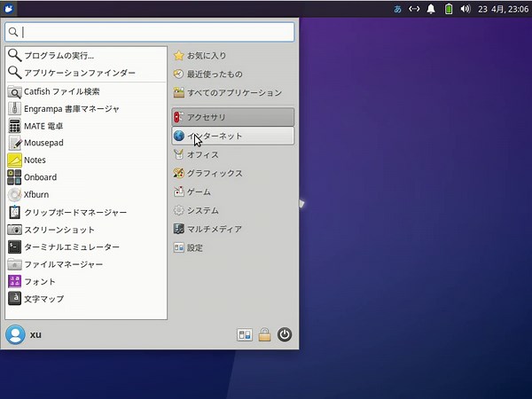Image resolution: width=532 pixels, height=399 pixels.
Task: Open Onboard on-screen keyboard
Action: [86, 177]
